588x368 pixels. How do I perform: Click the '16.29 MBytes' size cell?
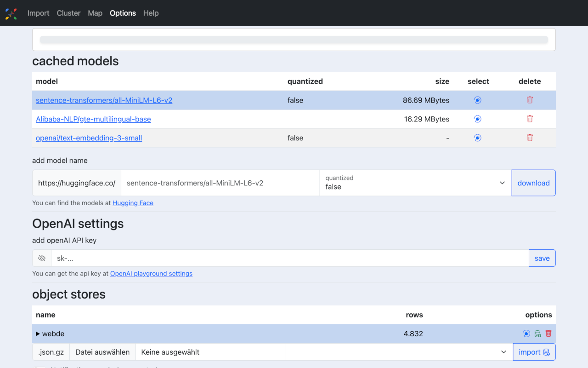[x=427, y=119]
